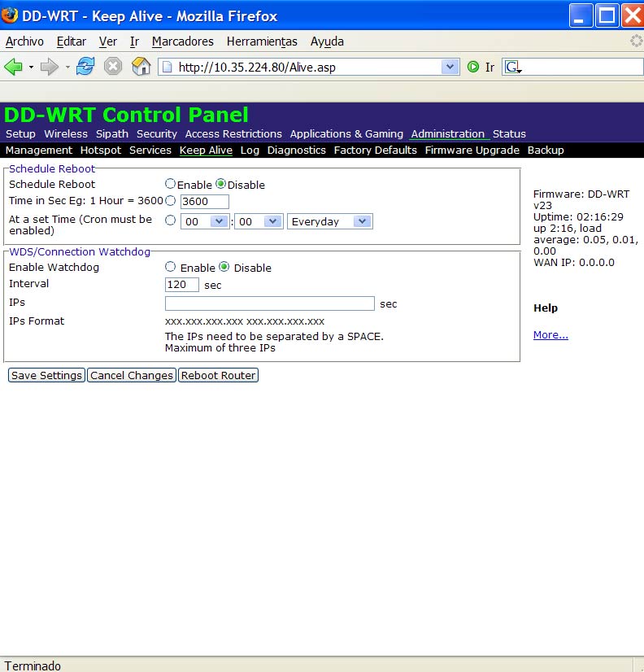Open the Marcadores menu

point(182,41)
